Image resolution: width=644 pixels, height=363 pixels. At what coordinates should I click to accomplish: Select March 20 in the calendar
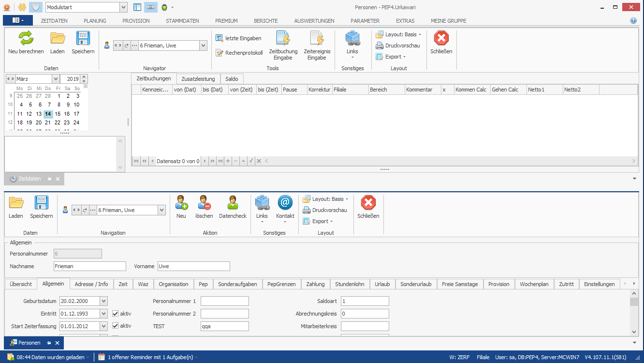coord(39,123)
